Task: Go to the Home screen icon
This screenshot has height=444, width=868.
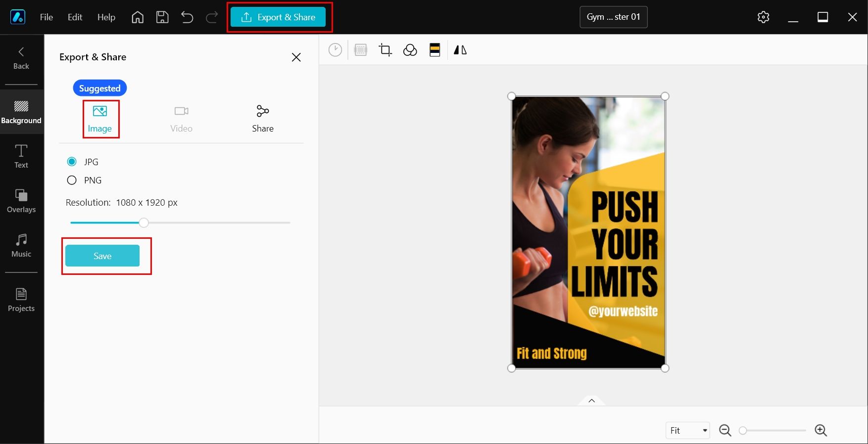Action: [138, 17]
